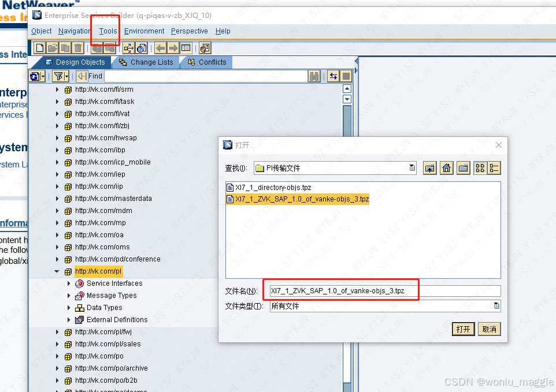Select the http://vk.com/pl/sales tree item
This screenshot has height=392, width=556.
pyautogui.click(x=108, y=344)
